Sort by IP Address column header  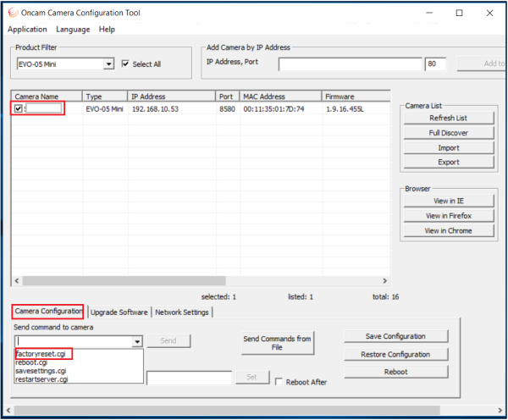[172, 97]
